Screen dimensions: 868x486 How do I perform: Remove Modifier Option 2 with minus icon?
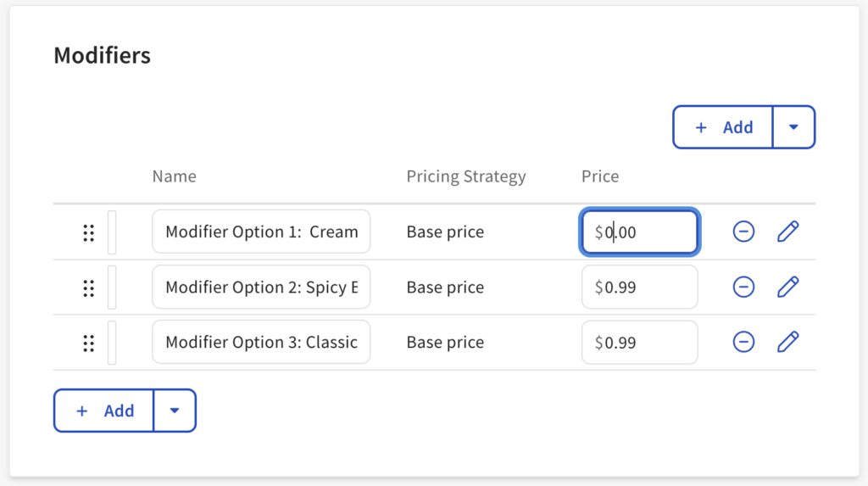click(743, 287)
